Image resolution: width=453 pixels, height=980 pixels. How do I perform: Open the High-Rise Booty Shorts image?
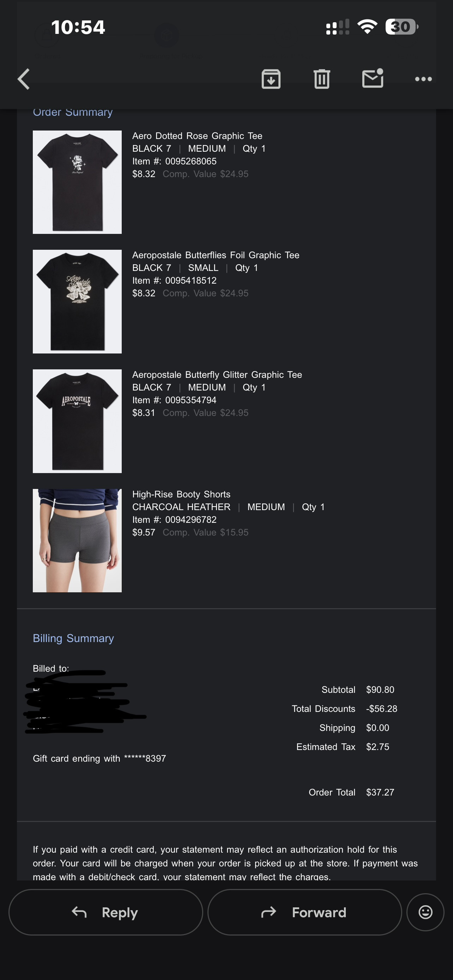[77, 540]
